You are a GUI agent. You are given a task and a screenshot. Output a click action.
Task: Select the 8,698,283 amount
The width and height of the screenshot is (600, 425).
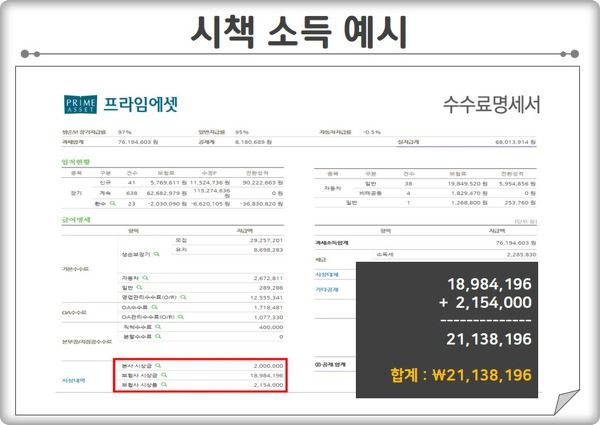pyautogui.click(x=268, y=250)
